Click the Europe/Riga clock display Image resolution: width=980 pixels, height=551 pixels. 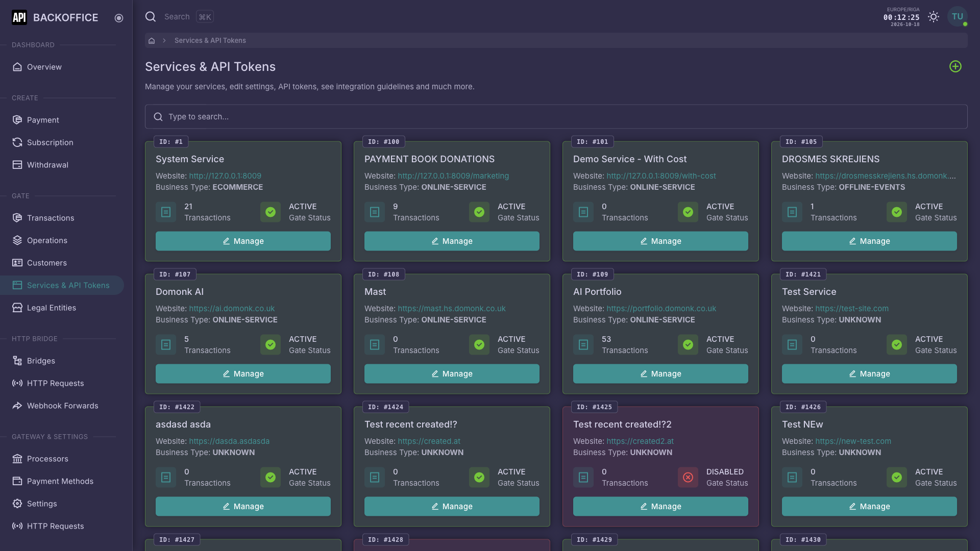(901, 17)
